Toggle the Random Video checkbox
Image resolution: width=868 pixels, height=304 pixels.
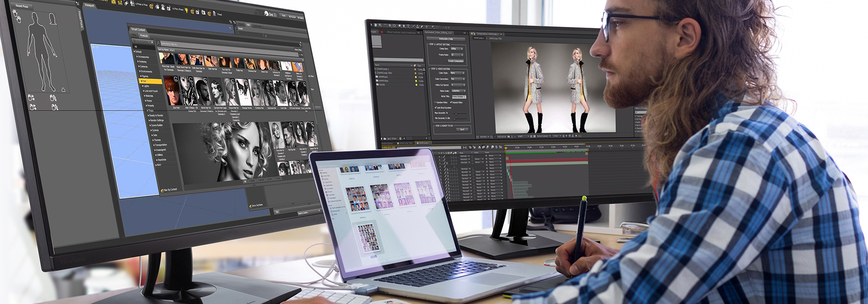435,102
